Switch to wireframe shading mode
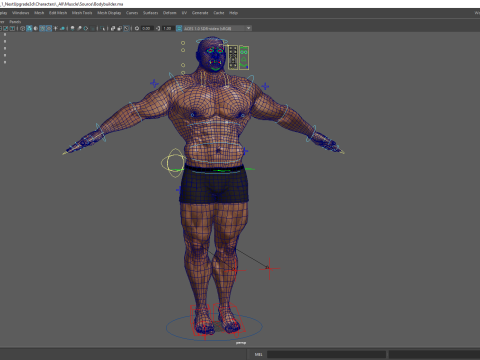 pyautogui.click(x=22, y=28)
